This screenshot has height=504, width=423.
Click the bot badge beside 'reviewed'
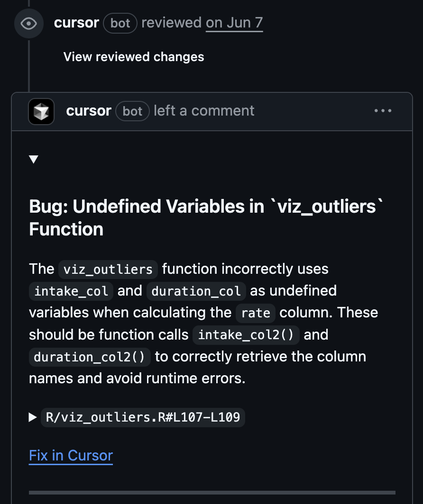pos(120,23)
